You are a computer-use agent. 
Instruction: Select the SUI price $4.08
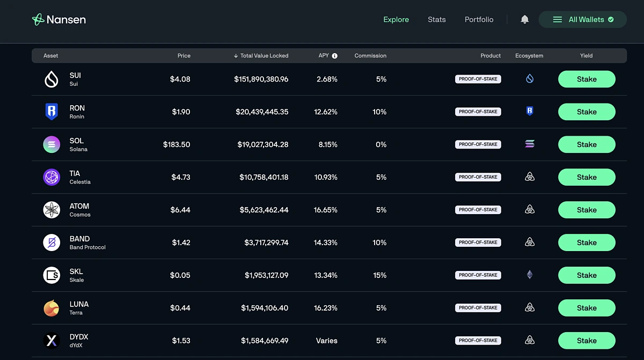pos(180,79)
